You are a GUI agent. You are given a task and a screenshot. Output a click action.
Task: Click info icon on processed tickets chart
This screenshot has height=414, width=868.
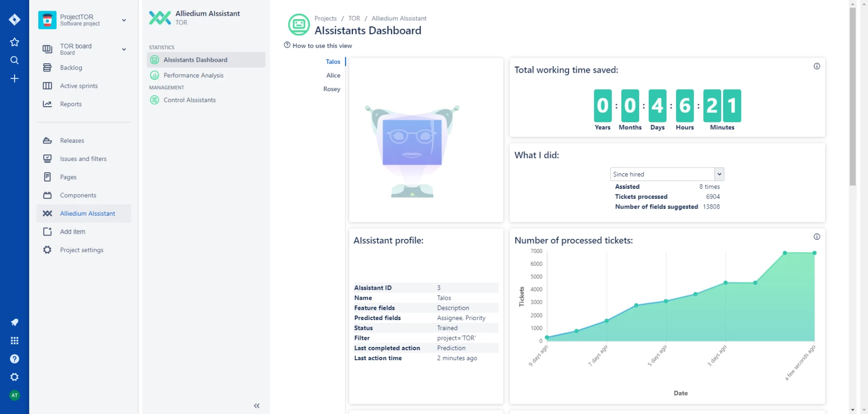click(x=817, y=237)
